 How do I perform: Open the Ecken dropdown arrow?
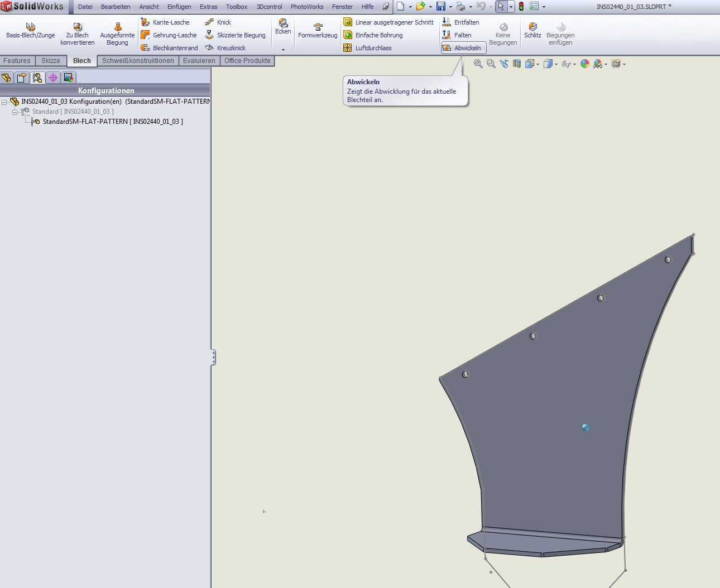(283, 50)
